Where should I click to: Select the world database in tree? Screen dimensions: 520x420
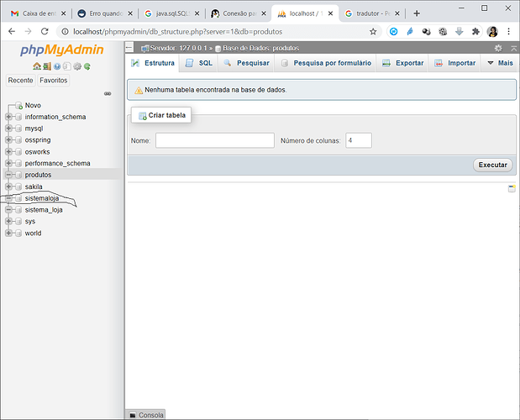coord(33,233)
